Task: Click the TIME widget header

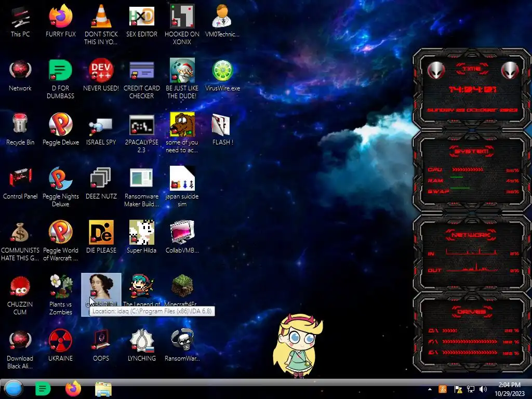Action: click(472, 69)
